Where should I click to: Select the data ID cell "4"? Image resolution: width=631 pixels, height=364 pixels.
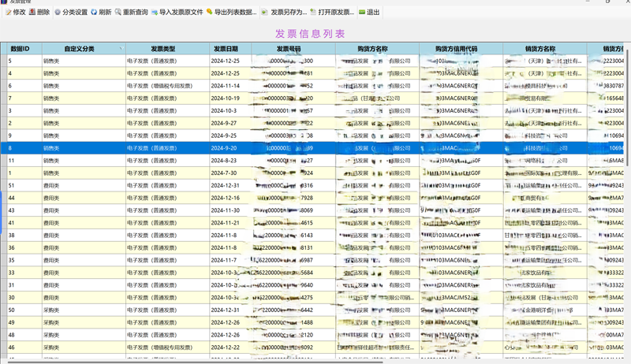click(24, 73)
